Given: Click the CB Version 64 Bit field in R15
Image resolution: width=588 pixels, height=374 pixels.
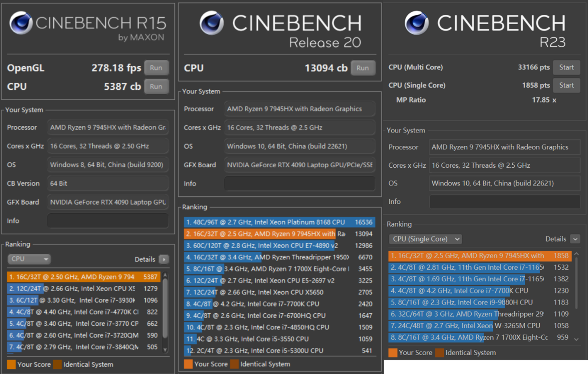Looking at the screenshot, I should (x=108, y=183).
